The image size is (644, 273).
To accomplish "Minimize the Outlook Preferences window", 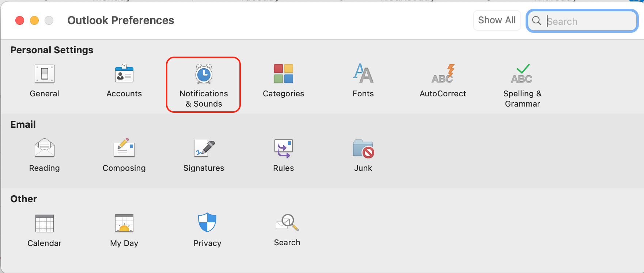I will 34,20.
